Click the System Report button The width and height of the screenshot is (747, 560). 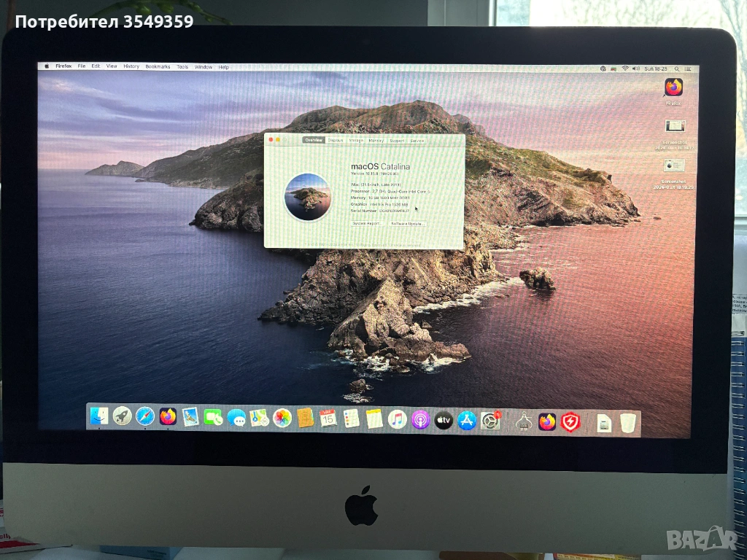[x=367, y=223]
